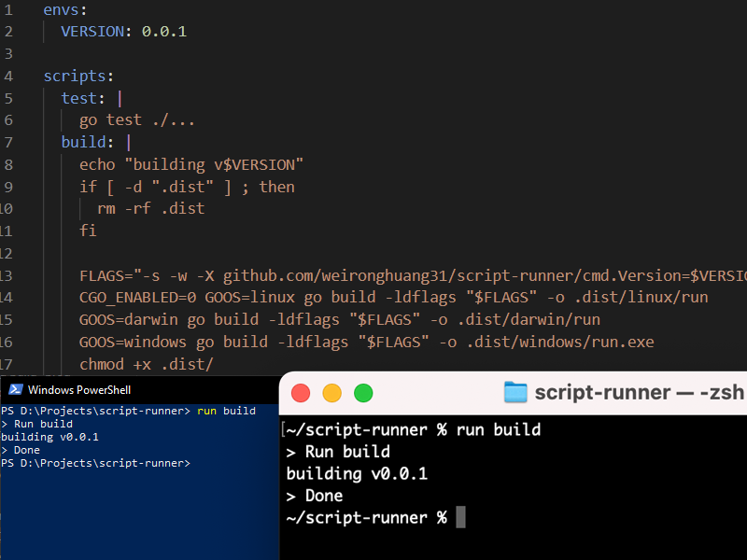This screenshot has width=747, height=560.
Task: Click the 'script-runner — -zsh' window title
Action: [x=639, y=393]
